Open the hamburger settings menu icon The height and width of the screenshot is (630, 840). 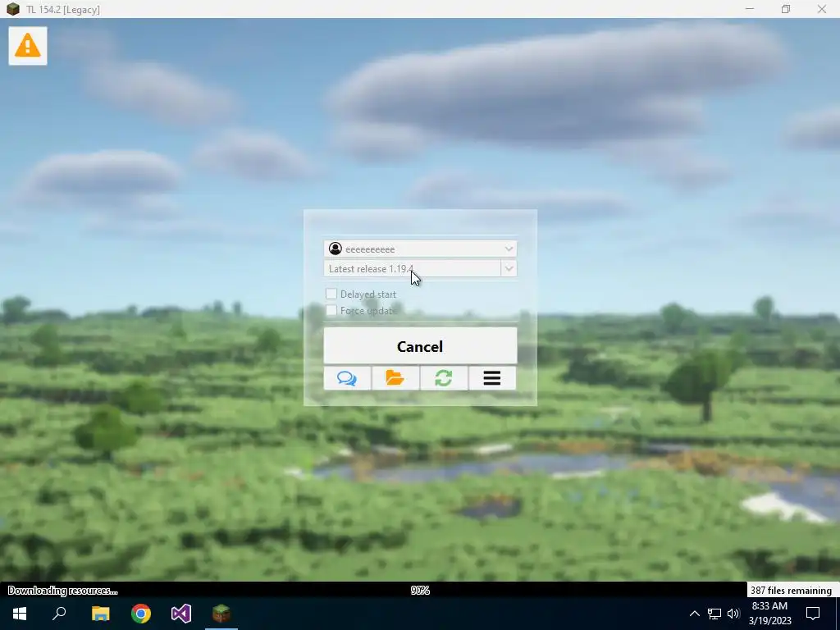pyautogui.click(x=492, y=378)
